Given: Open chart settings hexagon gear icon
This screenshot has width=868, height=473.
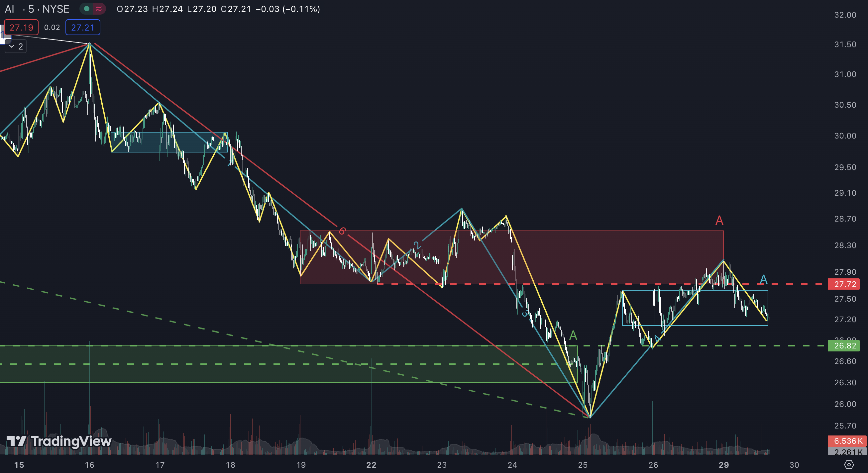Looking at the screenshot, I should (849, 465).
